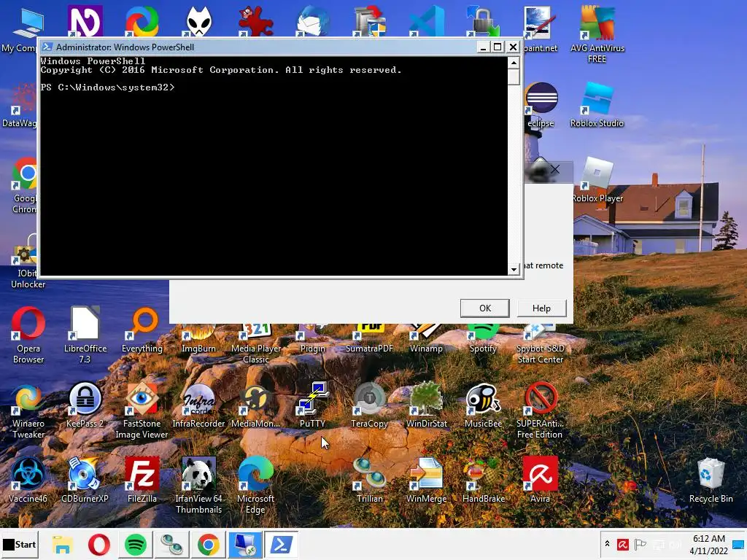Open the InfraRecorder desktop icon

(x=198, y=405)
